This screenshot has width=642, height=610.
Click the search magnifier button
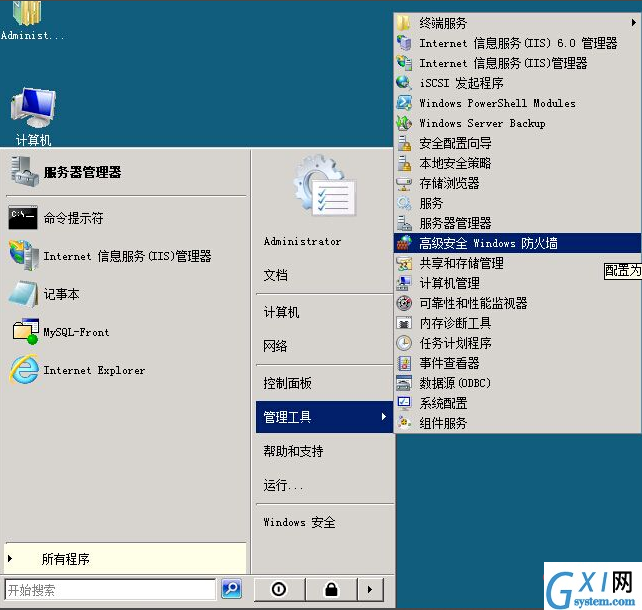point(231,589)
